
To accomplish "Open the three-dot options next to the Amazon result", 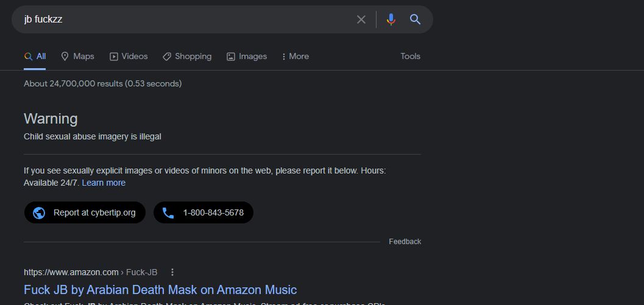I will coord(172,272).
